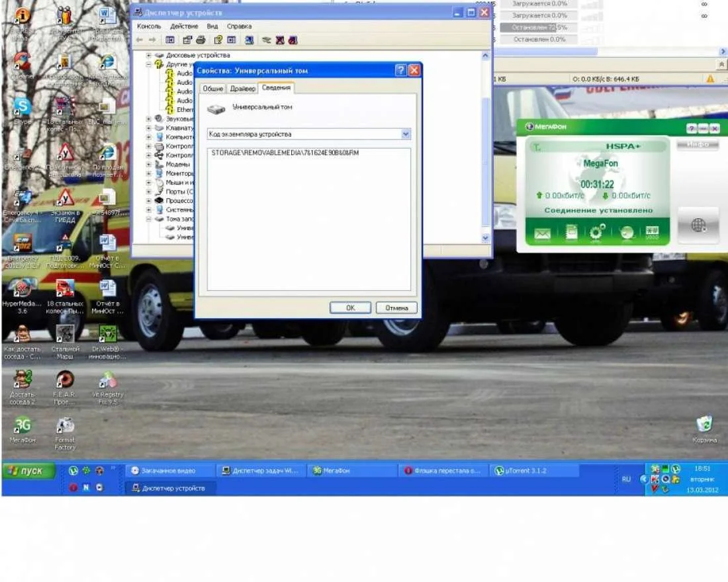Click the forward arrow in Device Manager toolbar
This screenshot has height=582, width=728.
pos(152,40)
